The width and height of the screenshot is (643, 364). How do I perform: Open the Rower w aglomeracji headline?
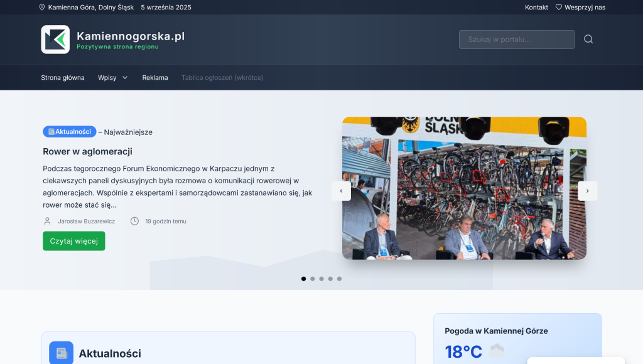coord(87,151)
